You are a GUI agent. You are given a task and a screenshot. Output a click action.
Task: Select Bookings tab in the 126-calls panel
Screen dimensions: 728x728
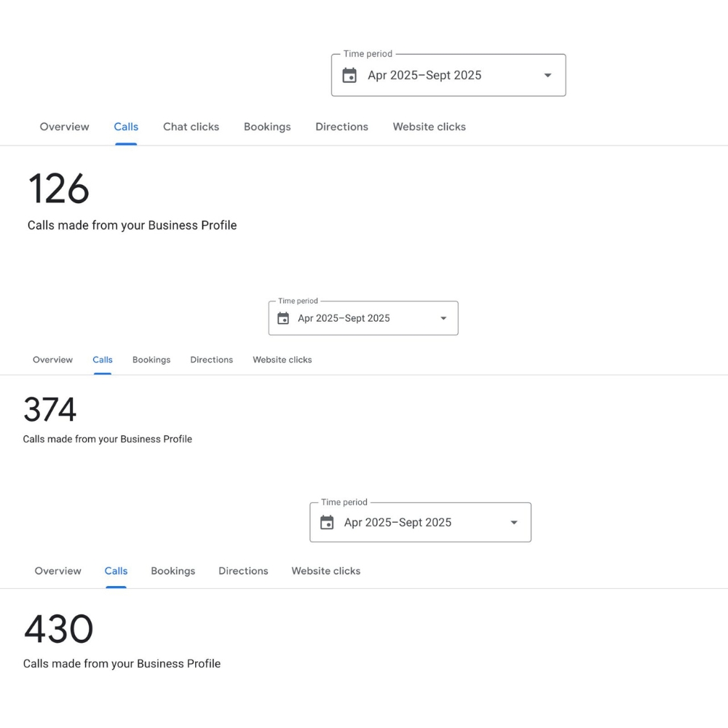(267, 127)
